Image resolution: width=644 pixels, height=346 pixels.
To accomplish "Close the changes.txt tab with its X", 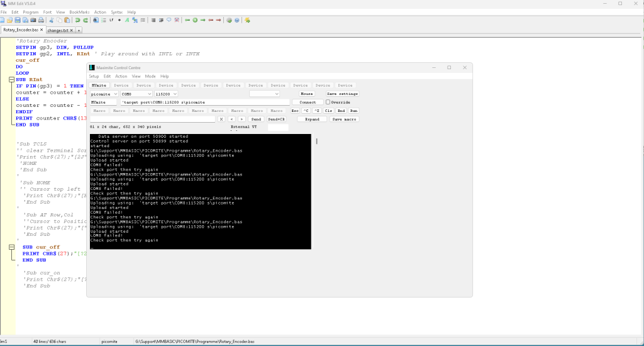I will (x=71, y=30).
